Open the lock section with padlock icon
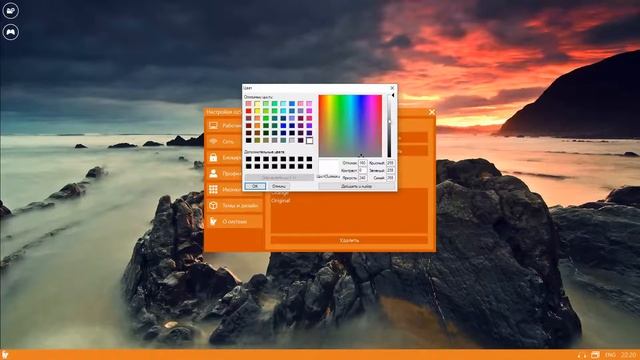 tap(224, 157)
